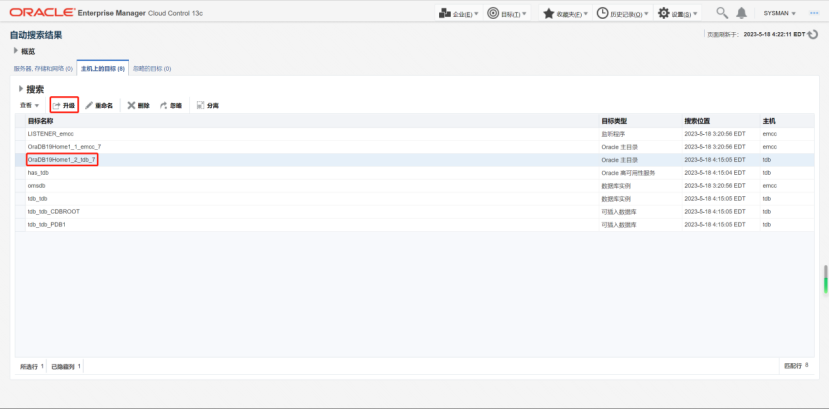Open the 收藏夹 (Favorites) menu
The image size is (830, 409).
(565, 14)
